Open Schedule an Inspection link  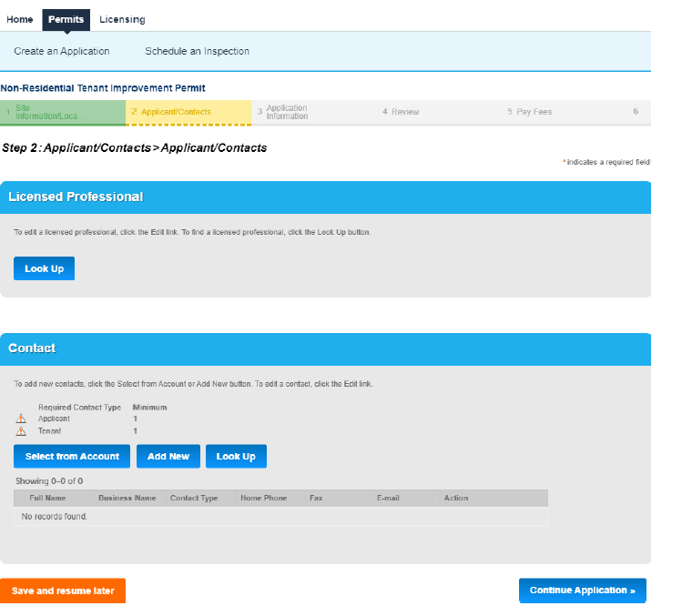[197, 51]
